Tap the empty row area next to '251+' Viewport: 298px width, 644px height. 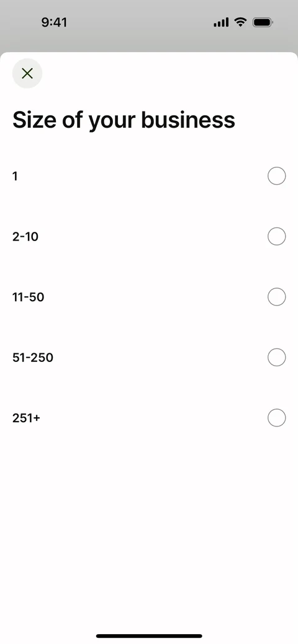[154, 418]
